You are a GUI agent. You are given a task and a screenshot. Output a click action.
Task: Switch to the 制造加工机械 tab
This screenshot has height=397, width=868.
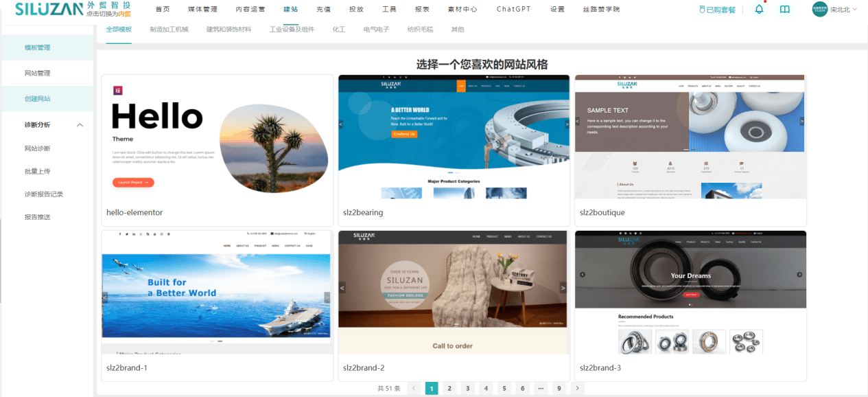(169, 30)
